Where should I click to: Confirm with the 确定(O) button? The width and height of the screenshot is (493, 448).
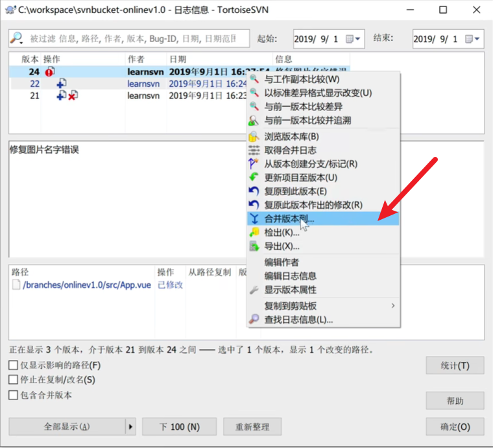(455, 427)
